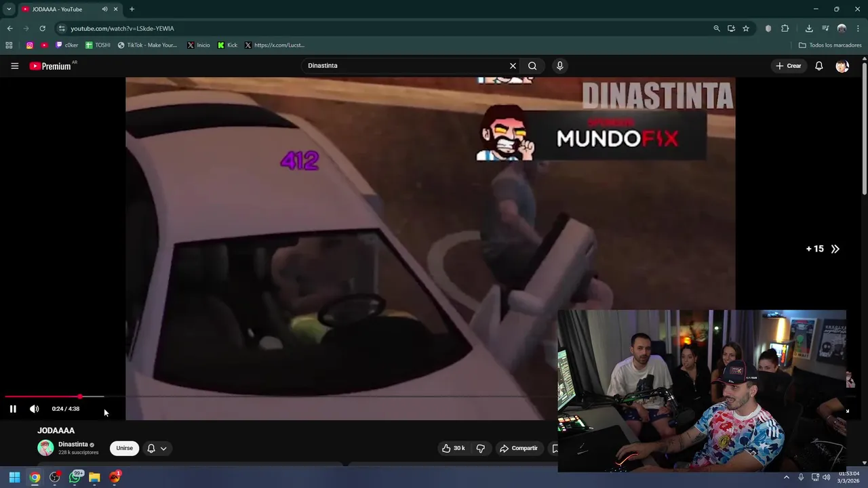
Task: View site information icon in address bar
Action: (x=61, y=28)
